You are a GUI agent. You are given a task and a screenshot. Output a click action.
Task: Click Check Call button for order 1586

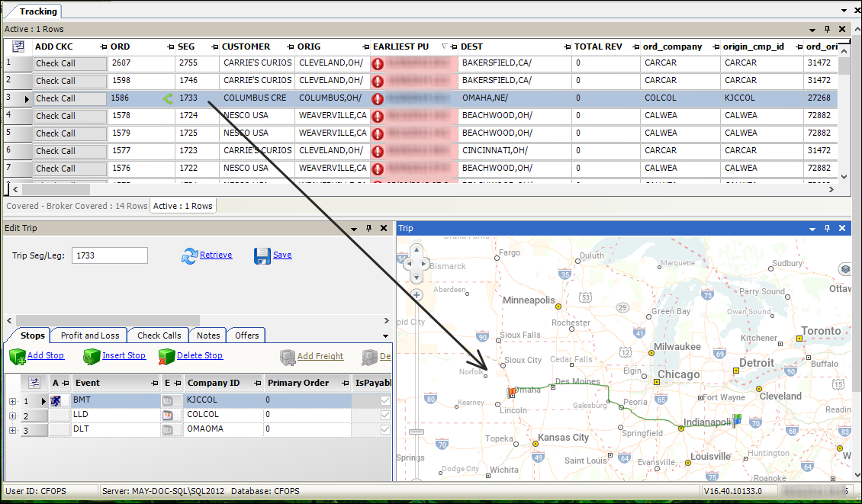(x=70, y=99)
